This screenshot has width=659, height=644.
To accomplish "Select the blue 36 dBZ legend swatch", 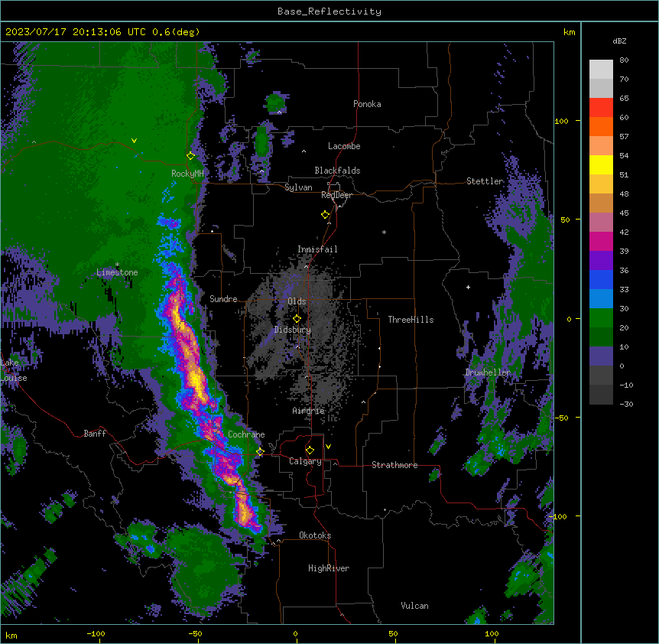I will pyautogui.click(x=601, y=279).
